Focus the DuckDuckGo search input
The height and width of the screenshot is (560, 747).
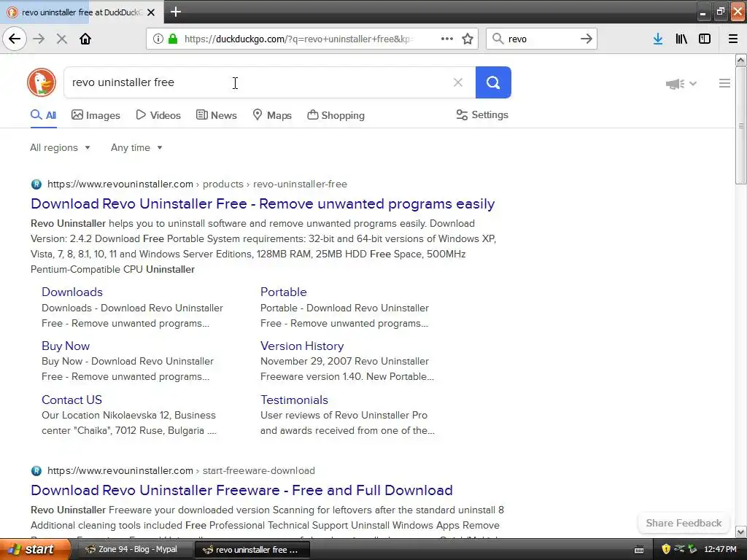click(258, 82)
